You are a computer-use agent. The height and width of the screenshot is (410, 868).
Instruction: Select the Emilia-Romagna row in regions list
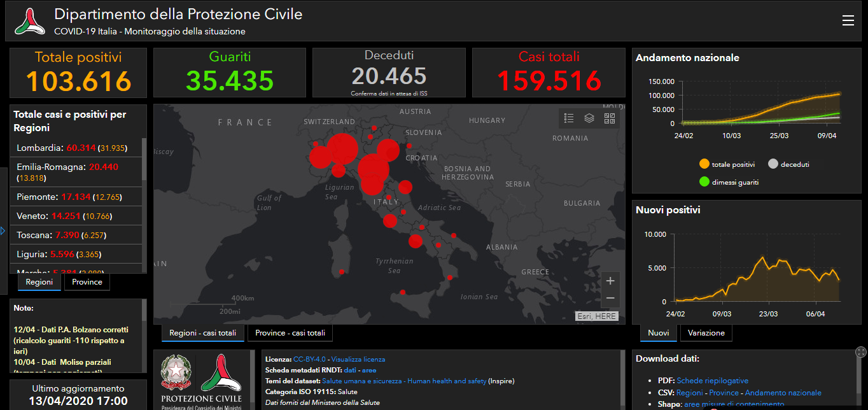coord(75,172)
